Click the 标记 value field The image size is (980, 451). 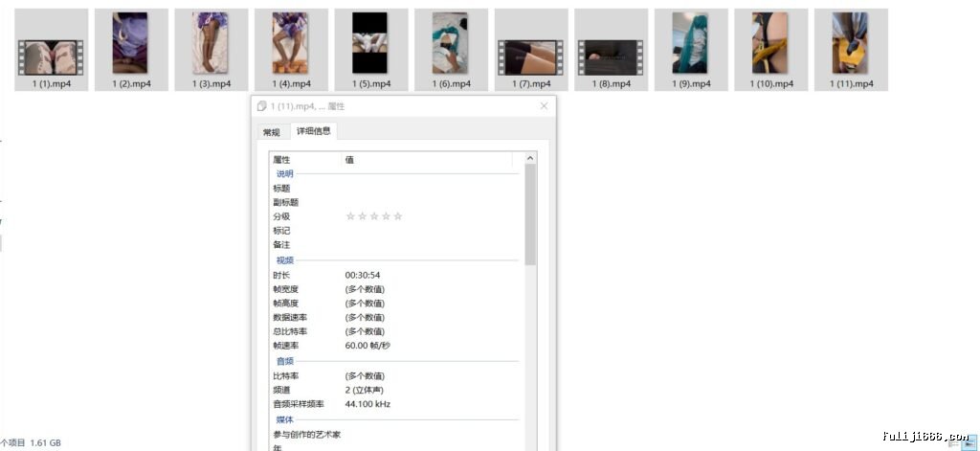pos(430,231)
